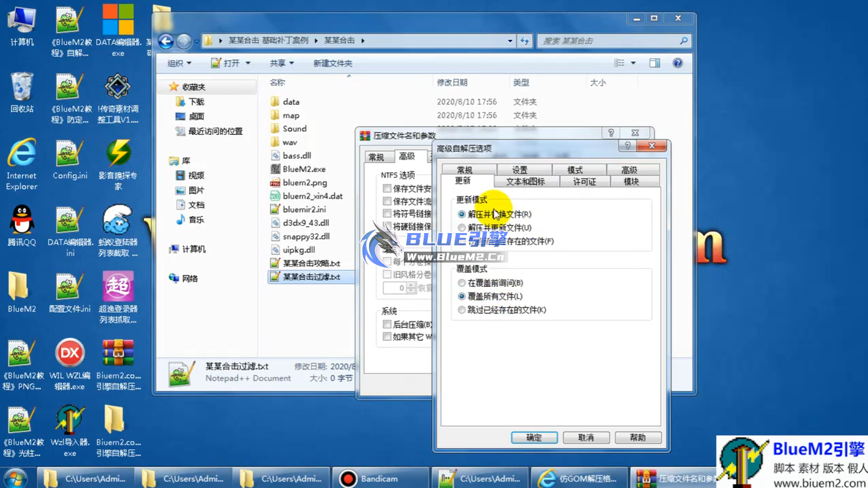868x488 pixels.
Task: Open the view options dropdown arrow
Action: coord(633,63)
